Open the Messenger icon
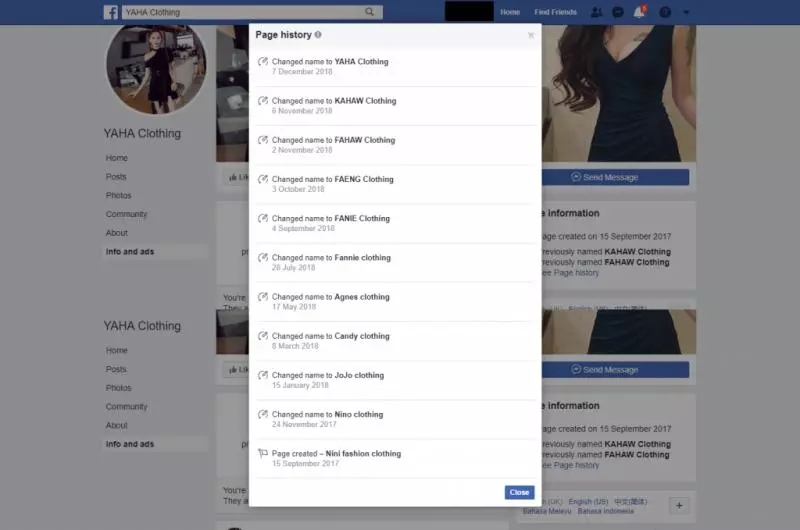Image resolution: width=800 pixels, height=530 pixels. click(618, 12)
